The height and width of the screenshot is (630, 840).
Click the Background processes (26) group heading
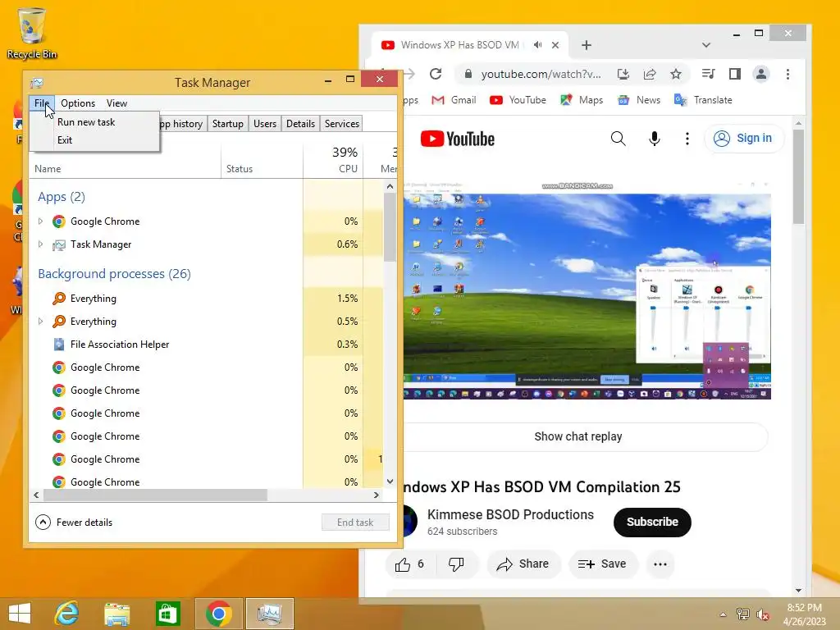(114, 274)
